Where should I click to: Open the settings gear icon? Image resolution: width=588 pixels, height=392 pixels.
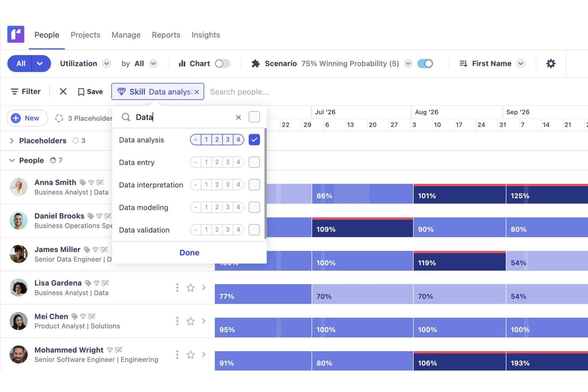(x=551, y=64)
